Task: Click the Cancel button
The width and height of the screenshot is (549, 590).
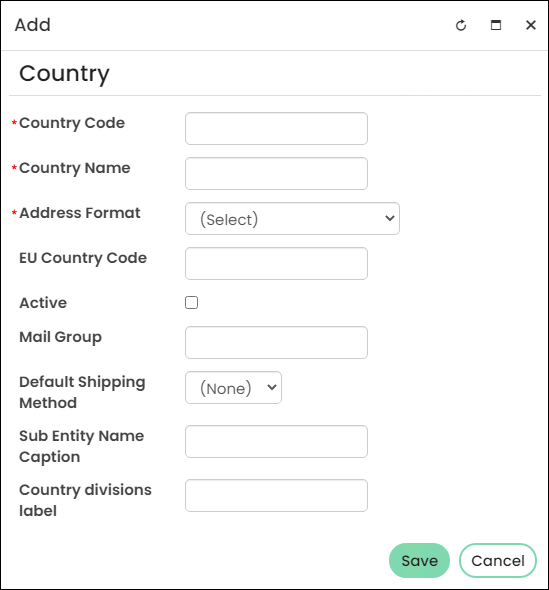Action: [x=498, y=560]
